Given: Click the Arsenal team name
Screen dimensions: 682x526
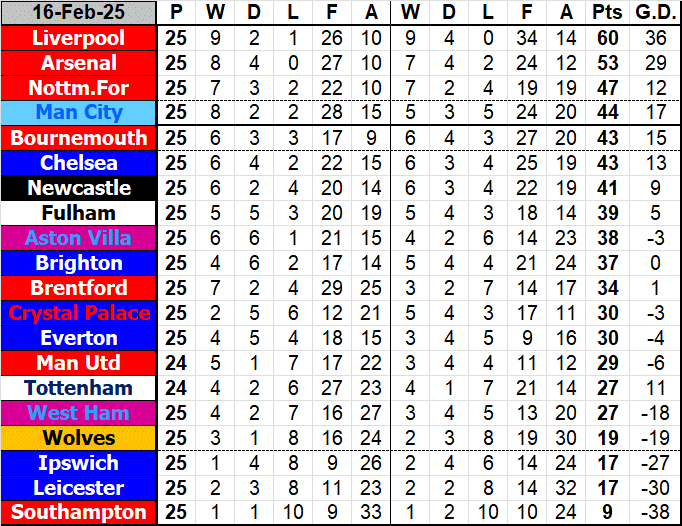Looking at the screenshot, I should point(79,63).
